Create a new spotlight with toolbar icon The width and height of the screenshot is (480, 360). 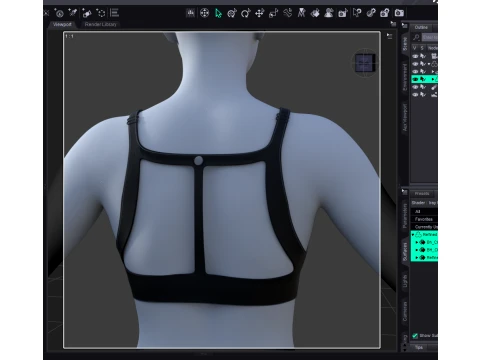point(73,13)
